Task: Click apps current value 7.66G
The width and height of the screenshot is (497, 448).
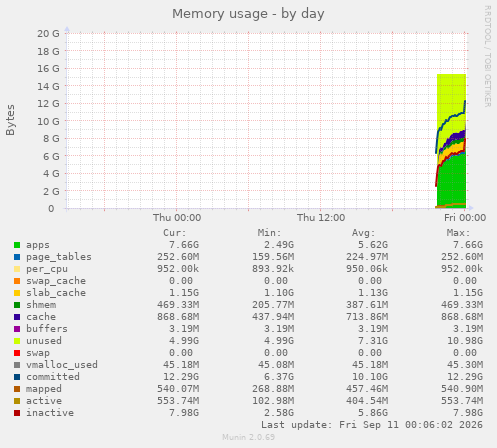Action: [x=184, y=245]
